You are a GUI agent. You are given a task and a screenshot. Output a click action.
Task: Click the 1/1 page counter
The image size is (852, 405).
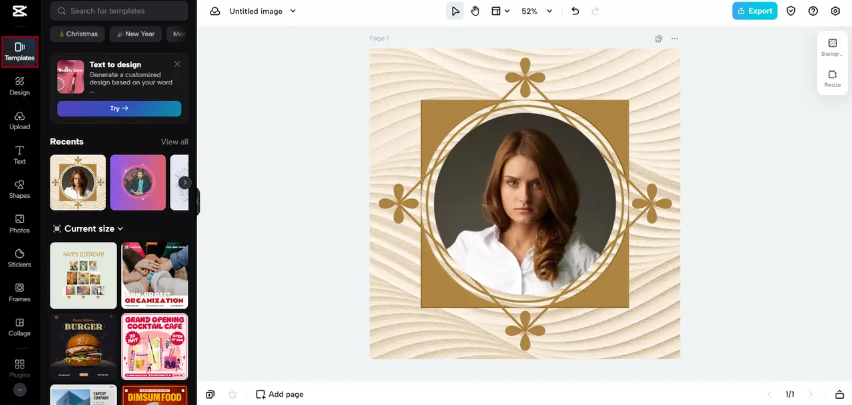(x=790, y=395)
